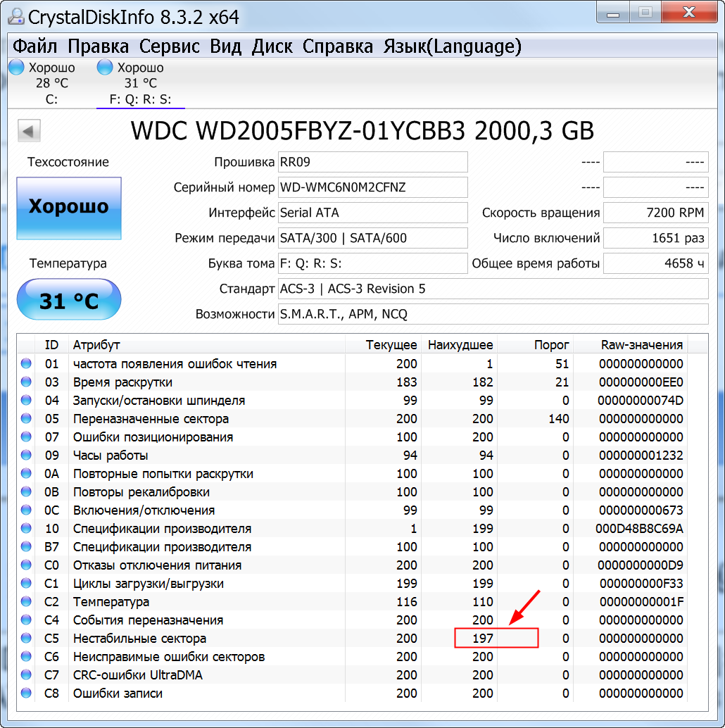725x728 pixels.
Task: Open the Язык(Language) menu
Action: (453, 46)
